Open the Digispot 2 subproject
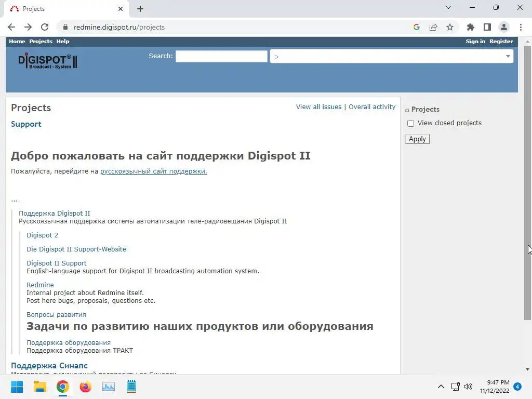The height and width of the screenshot is (399, 532). click(43, 235)
